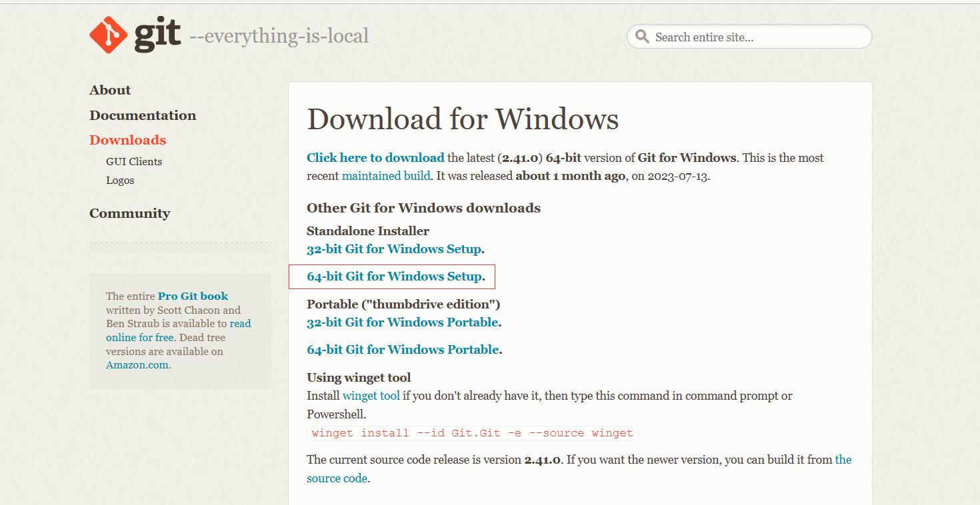The image size is (980, 505).
Task: Click the Portable thumbdrive edition heading
Action: 403,304
